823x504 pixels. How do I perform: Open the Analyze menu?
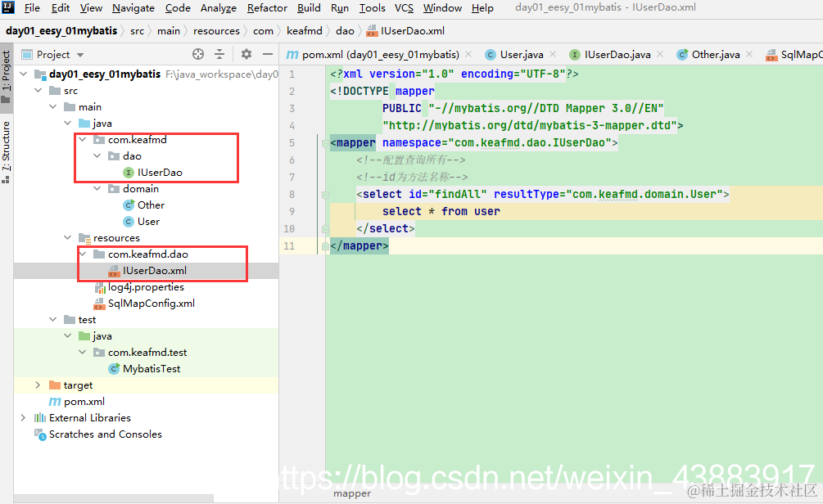click(219, 8)
